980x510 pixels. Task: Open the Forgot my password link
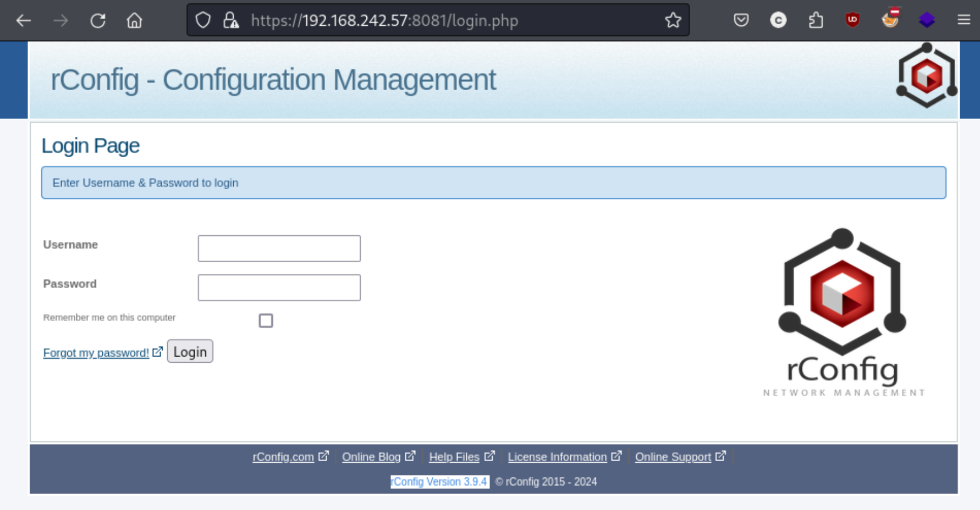96,353
